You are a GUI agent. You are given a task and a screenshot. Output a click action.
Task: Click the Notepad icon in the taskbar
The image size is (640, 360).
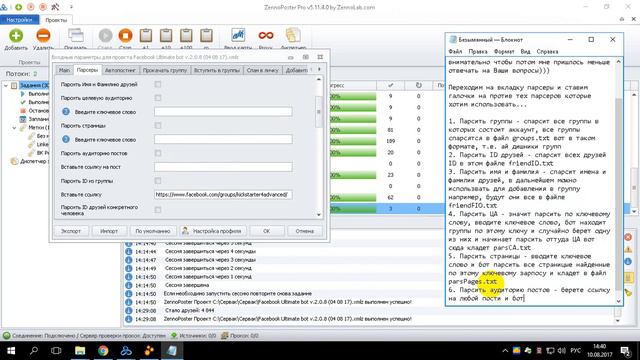[x=172, y=351]
